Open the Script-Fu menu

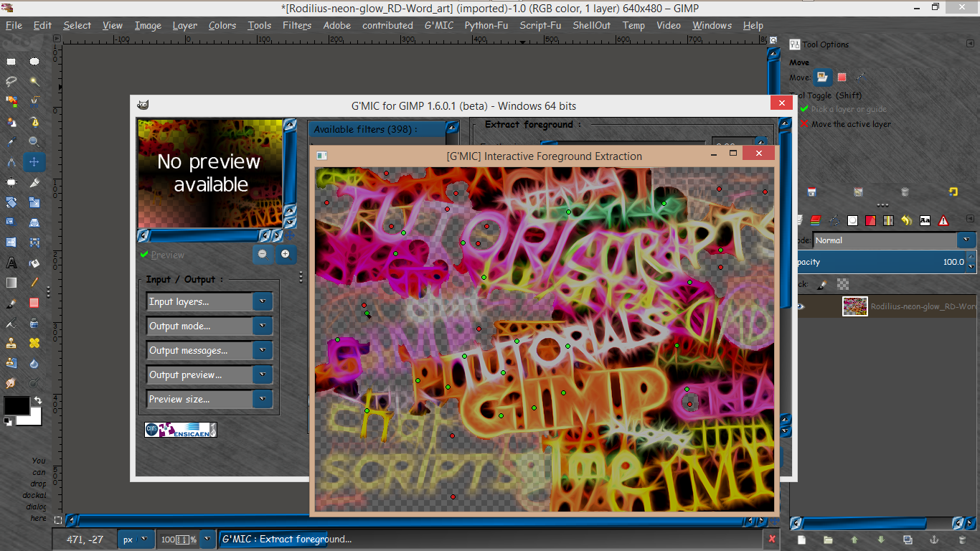click(x=540, y=25)
